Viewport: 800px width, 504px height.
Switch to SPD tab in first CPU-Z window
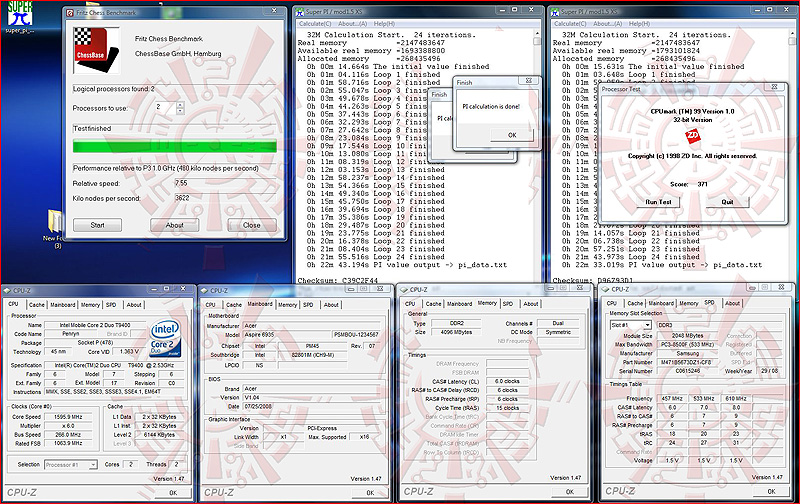[111, 305]
